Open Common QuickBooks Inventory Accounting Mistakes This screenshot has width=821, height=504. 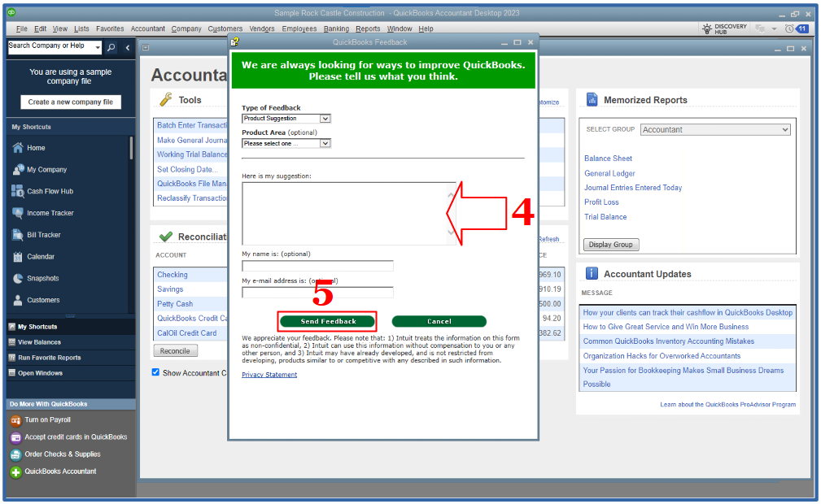click(x=669, y=341)
